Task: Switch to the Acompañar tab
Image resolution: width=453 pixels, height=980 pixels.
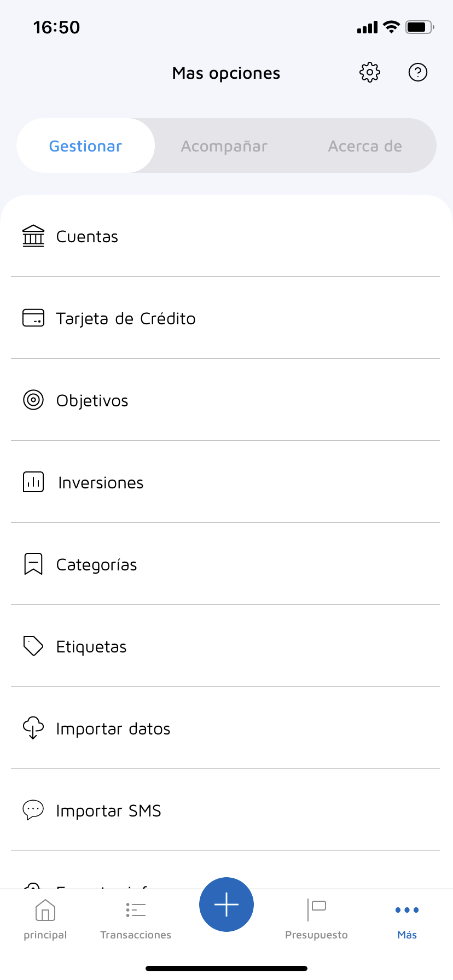Action: (224, 146)
